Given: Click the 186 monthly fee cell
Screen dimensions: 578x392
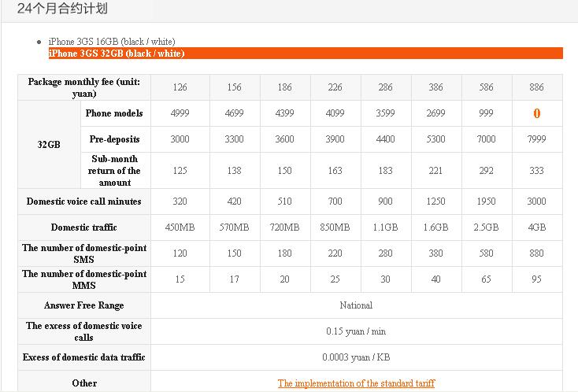Looking at the screenshot, I should pyautogui.click(x=285, y=87).
